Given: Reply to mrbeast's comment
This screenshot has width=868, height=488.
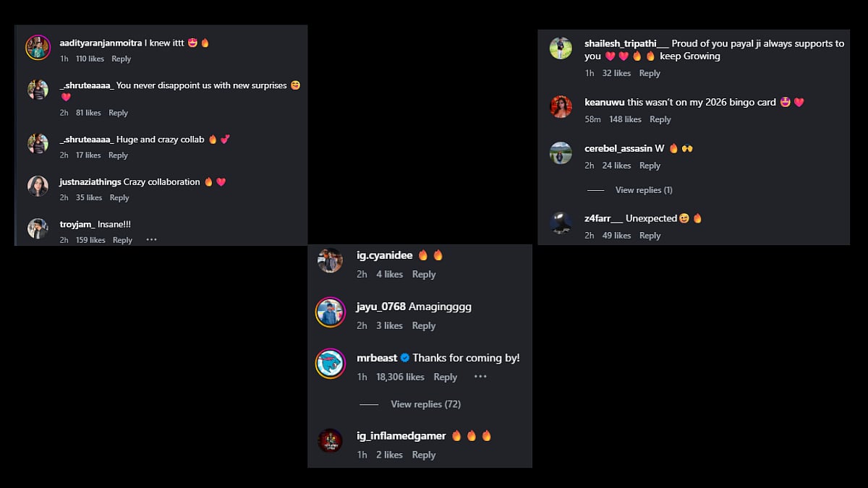Looking at the screenshot, I should (x=446, y=377).
